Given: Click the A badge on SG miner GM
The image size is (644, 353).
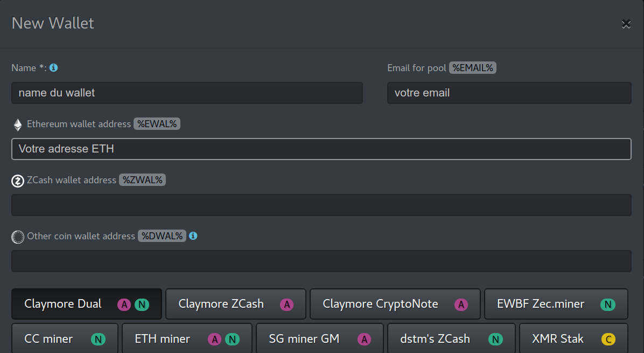Looking at the screenshot, I should click(x=364, y=340).
